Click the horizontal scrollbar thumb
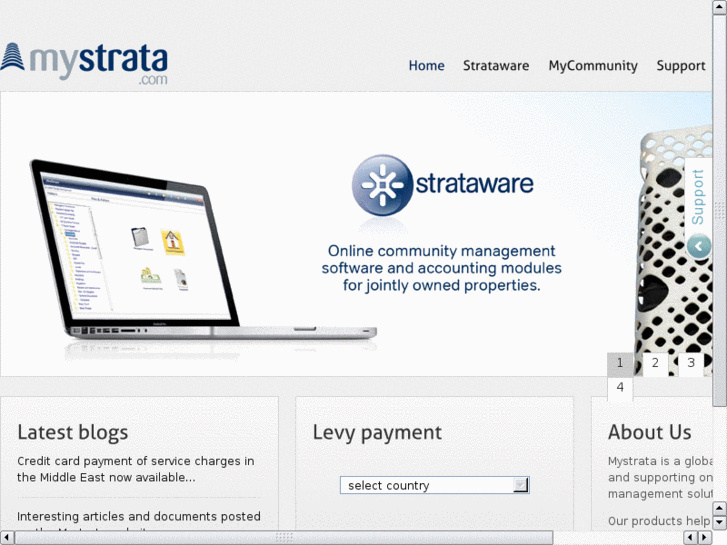727x545 pixels. (x=284, y=538)
